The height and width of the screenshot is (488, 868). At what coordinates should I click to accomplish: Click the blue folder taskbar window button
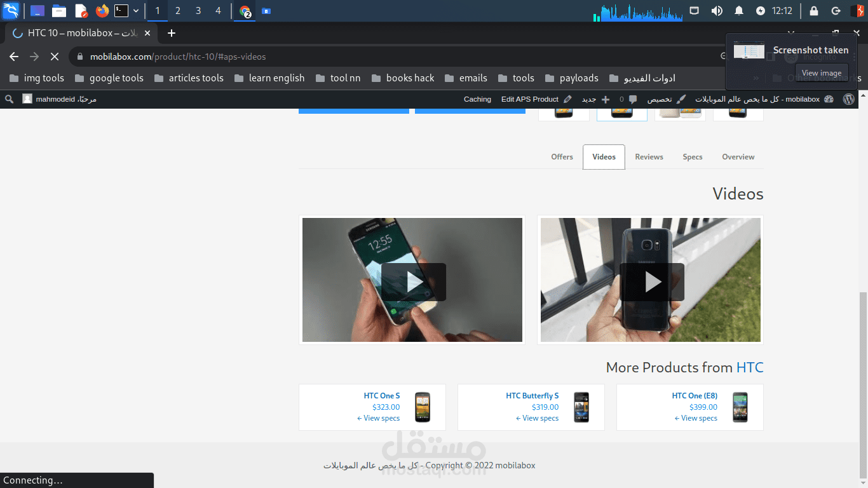(266, 11)
